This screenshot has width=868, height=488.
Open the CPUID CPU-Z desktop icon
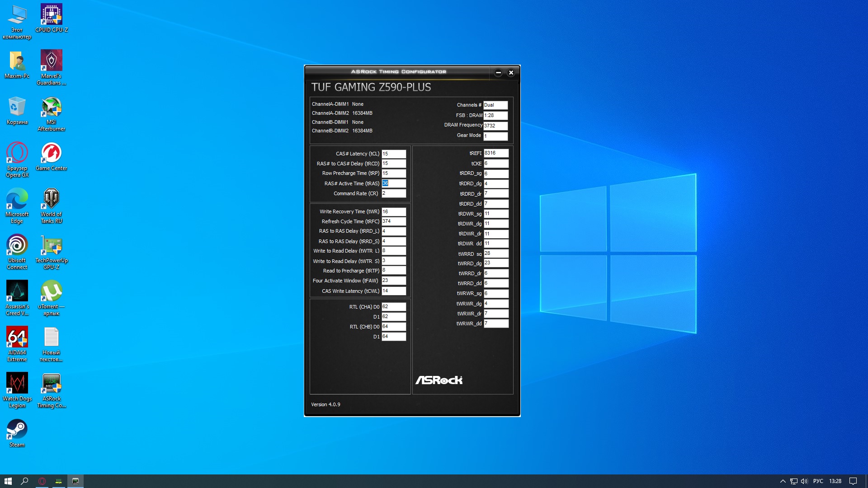tap(51, 15)
